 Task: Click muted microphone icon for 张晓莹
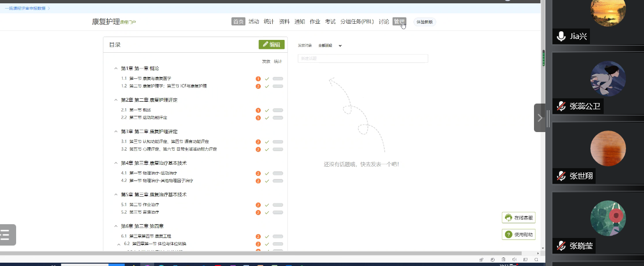point(561,246)
